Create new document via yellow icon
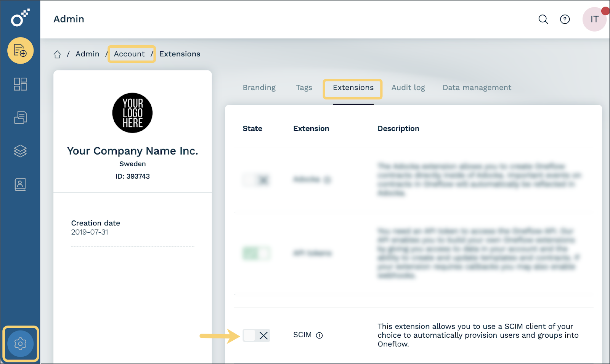The image size is (610, 364). pyautogui.click(x=20, y=50)
